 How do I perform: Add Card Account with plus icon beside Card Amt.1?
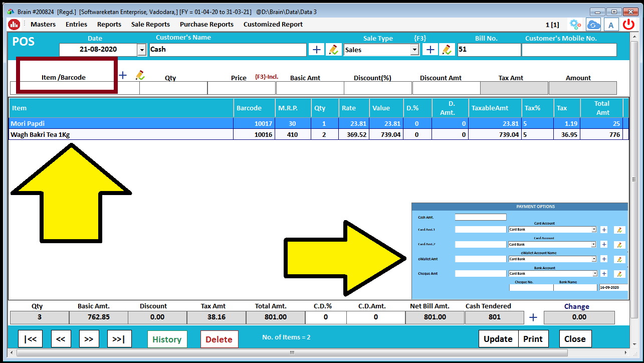tap(604, 230)
